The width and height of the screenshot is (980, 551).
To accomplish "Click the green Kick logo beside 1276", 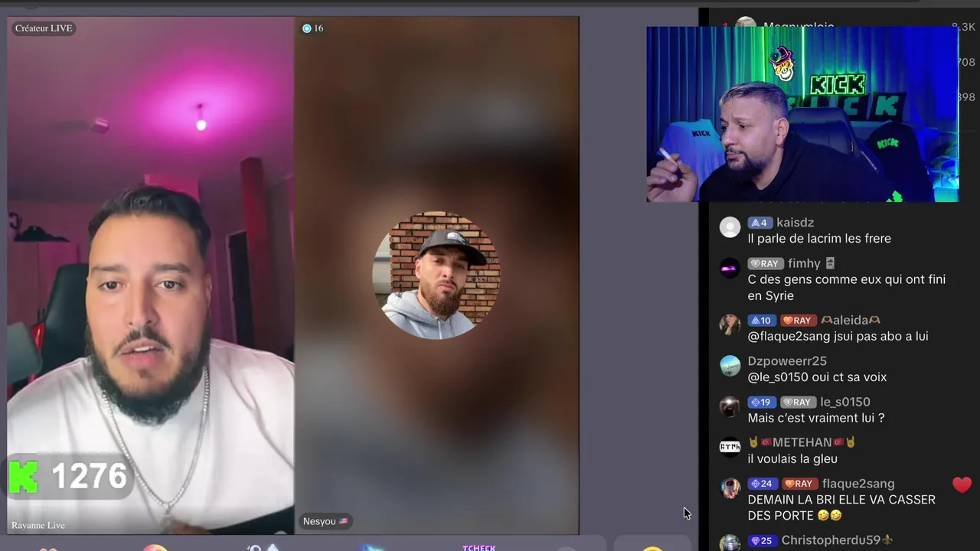I will (x=24, y=476).
